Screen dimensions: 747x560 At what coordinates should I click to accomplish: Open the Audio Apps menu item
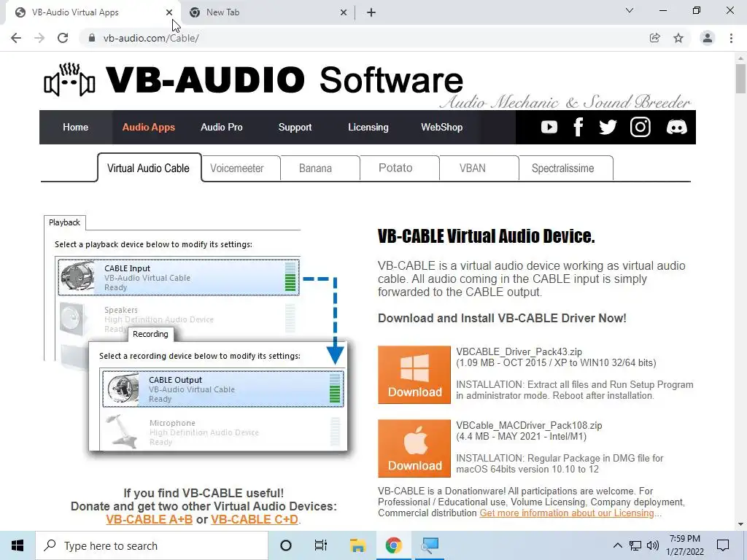point(149,127)
